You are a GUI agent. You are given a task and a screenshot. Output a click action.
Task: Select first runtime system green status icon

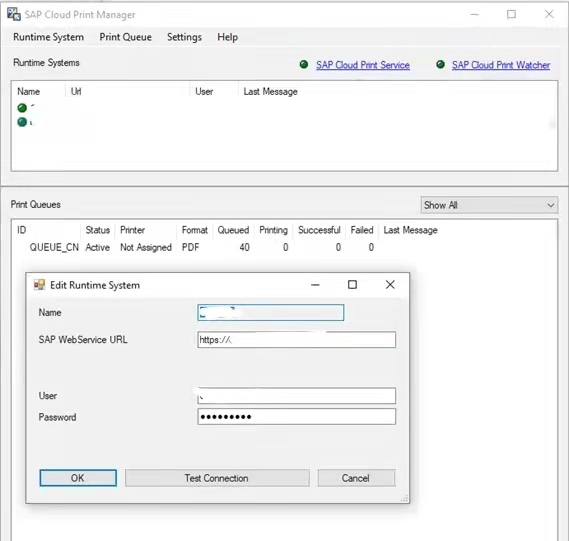22,107
